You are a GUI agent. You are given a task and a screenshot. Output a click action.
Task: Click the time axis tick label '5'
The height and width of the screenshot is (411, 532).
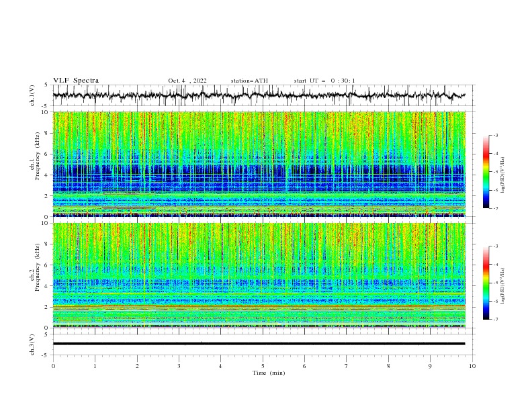pyautogui.click(x=263, y=366)
